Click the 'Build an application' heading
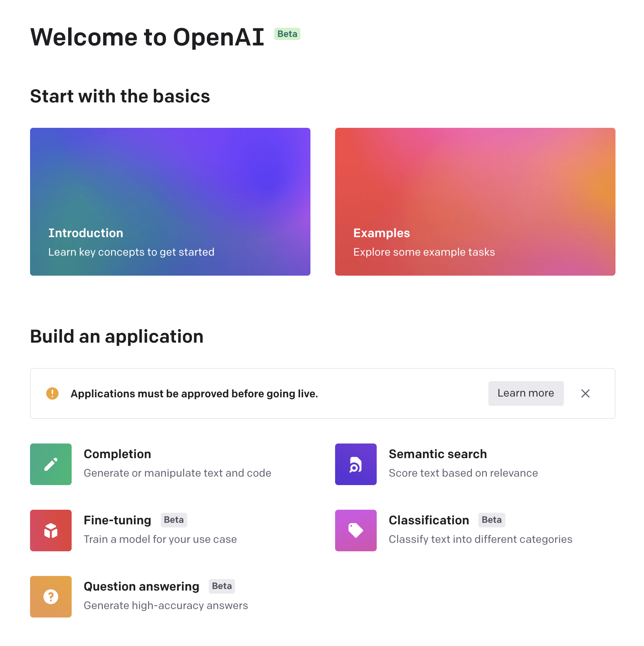Viewport: 644px width, 646px height. [x=117, y=337]
